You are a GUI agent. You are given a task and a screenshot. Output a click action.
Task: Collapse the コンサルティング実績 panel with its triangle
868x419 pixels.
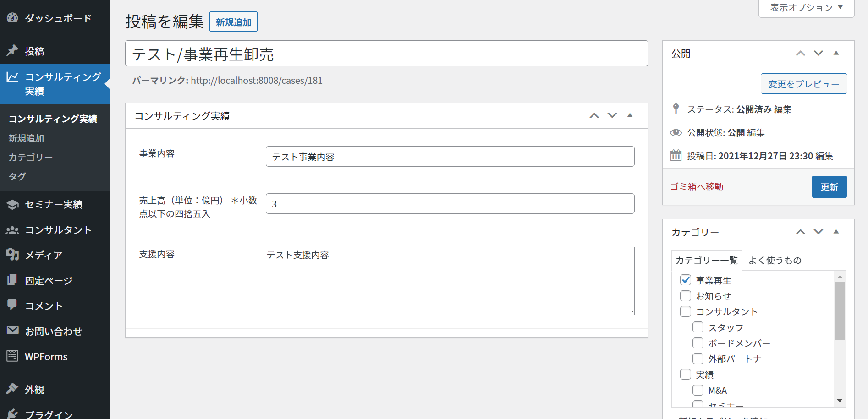(x=630, y=115)
